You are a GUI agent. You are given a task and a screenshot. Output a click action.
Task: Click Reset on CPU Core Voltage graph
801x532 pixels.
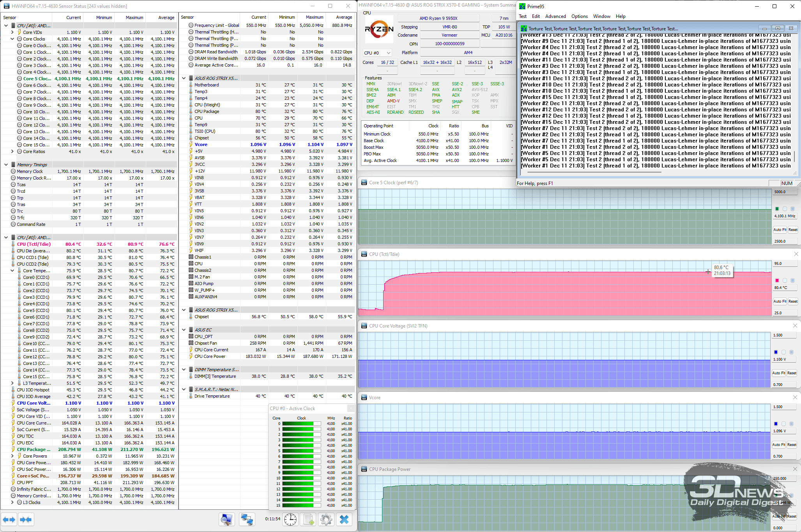click(792, 373)
